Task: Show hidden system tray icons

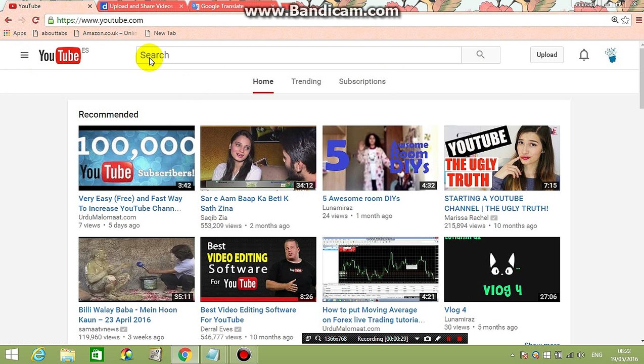Action: 513,355
